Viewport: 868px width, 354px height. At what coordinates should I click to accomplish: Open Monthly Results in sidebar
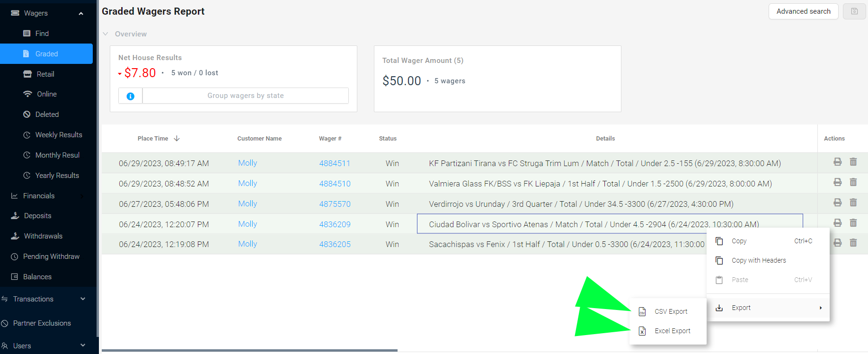tap(57, 155)
